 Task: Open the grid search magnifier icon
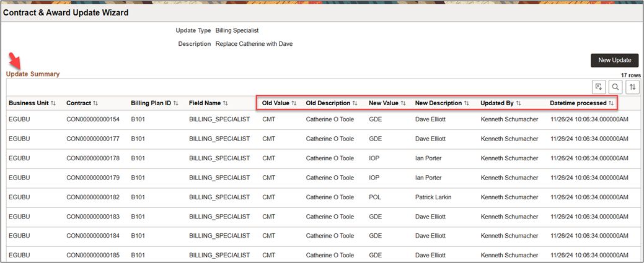[x=615, y=87]
